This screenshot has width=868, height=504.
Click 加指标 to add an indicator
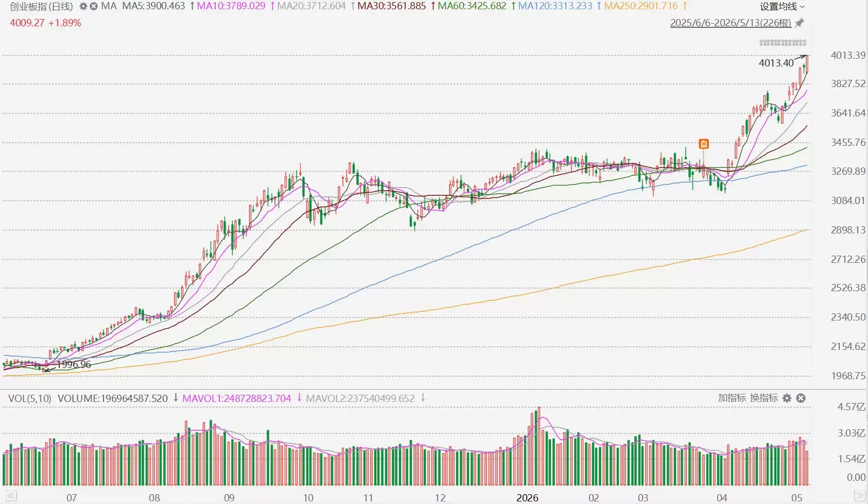[x=732, y=398]
